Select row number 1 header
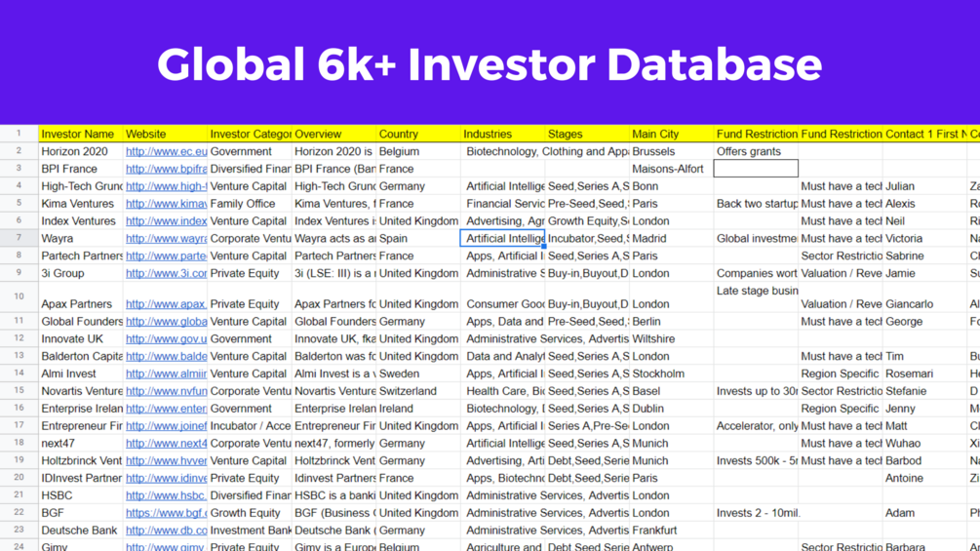 [x=19, y=134]
